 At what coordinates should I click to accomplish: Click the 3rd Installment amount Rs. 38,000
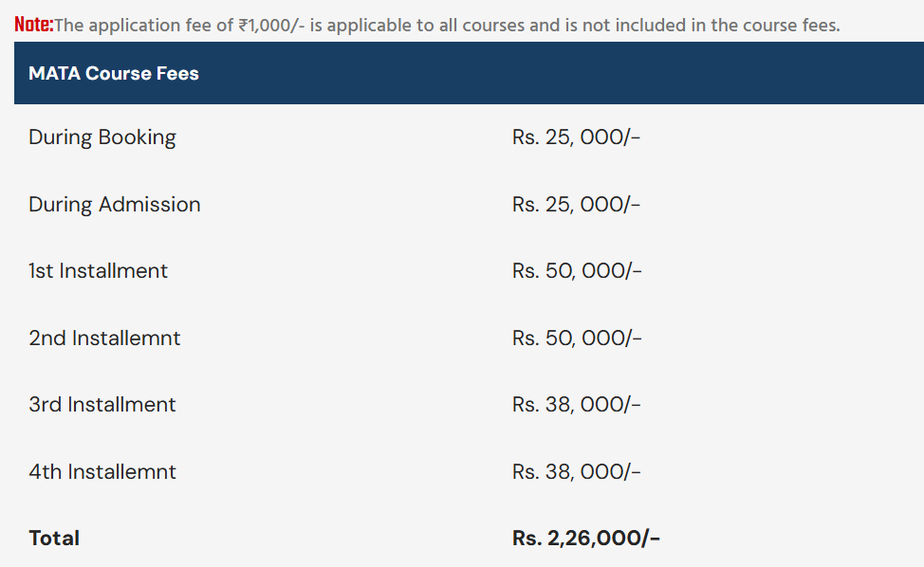(577, 405)
